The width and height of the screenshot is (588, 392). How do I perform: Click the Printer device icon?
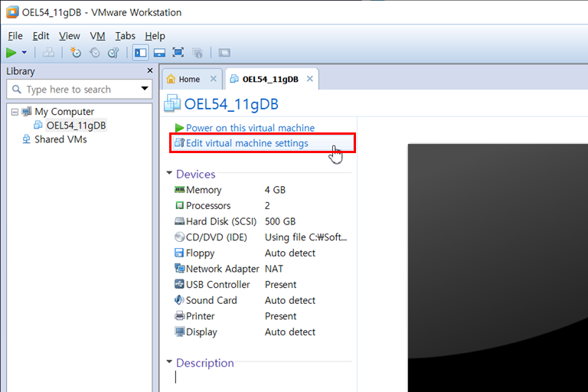179,316
